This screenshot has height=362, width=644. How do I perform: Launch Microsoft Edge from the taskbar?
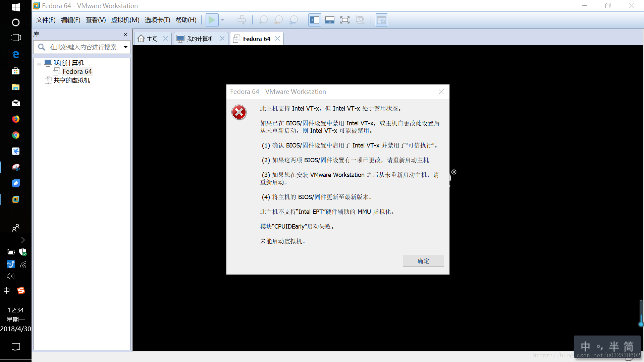[x=15, y=55]
